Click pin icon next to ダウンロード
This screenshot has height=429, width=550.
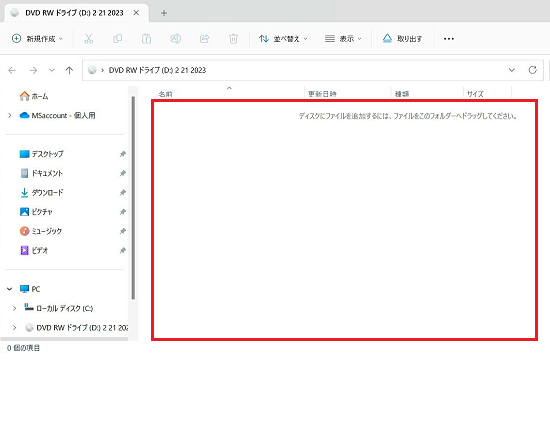[123, 193]
